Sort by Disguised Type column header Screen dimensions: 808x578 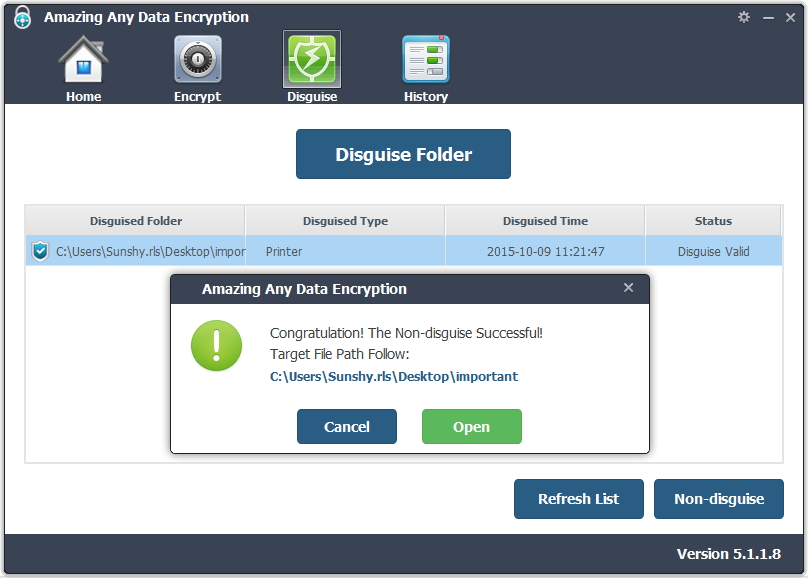tap(345, 221)
